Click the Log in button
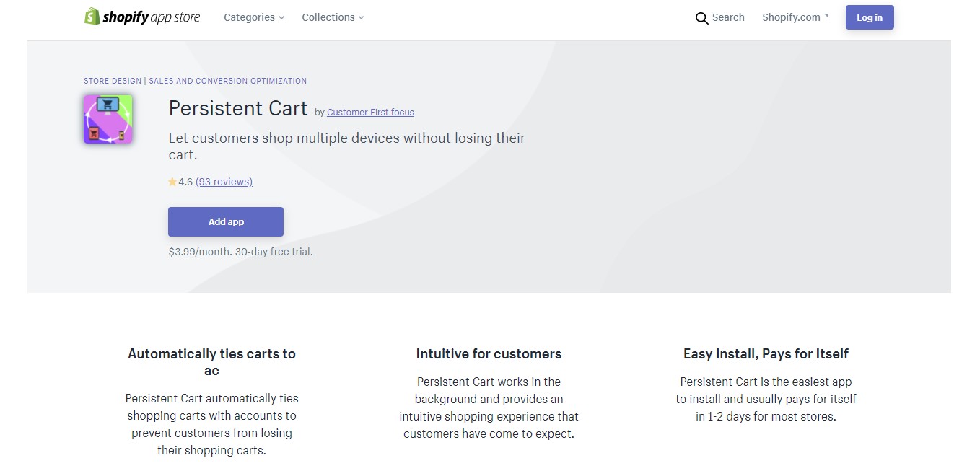The width and height of the screenshot is (980, 471). pos(870,17)
